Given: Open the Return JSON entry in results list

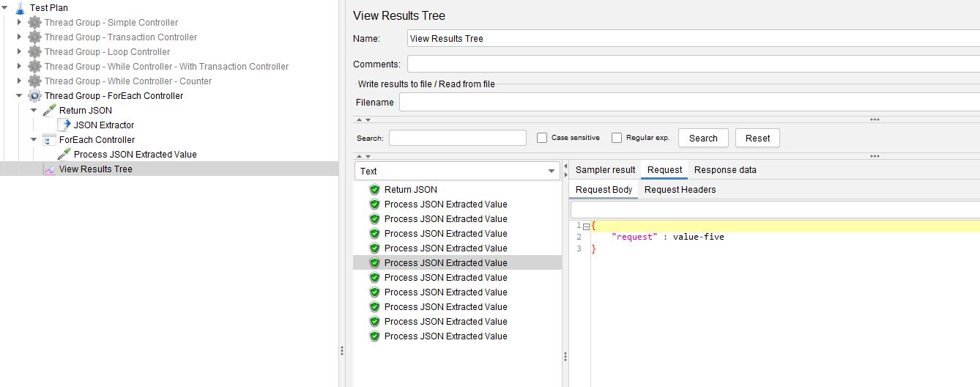Looking at the screenshot, I should point(411,190).
